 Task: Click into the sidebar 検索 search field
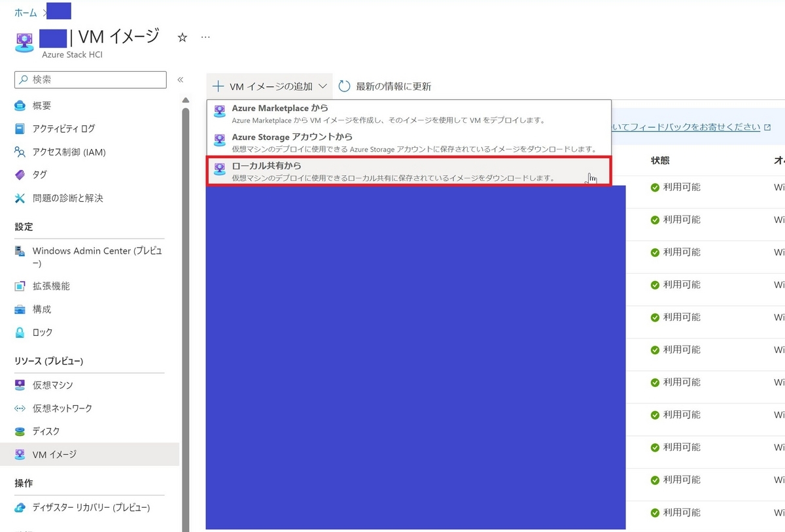click(x=90, y=80)
